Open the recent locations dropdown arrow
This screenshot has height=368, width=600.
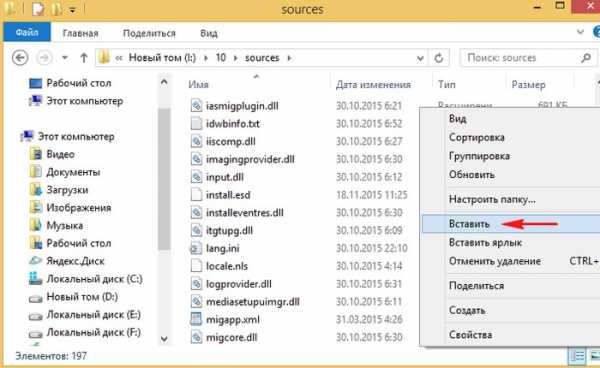(x=65, y=58)
